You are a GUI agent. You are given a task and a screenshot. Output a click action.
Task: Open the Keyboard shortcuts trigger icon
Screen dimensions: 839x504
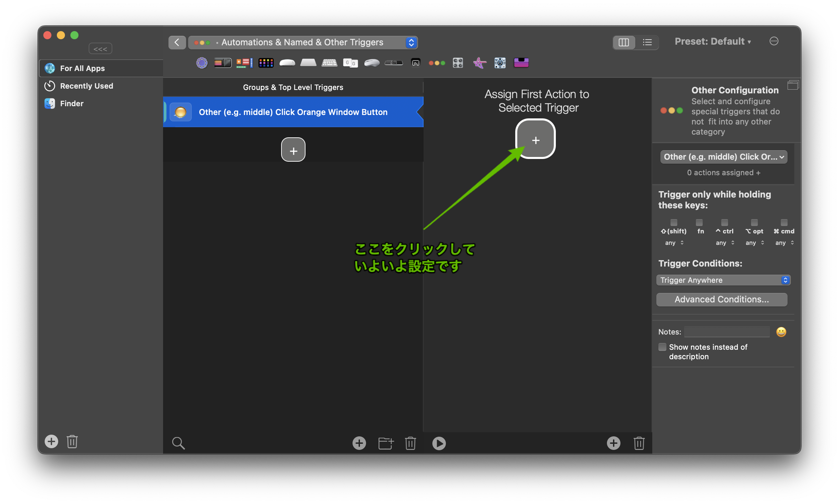(329, 63)
